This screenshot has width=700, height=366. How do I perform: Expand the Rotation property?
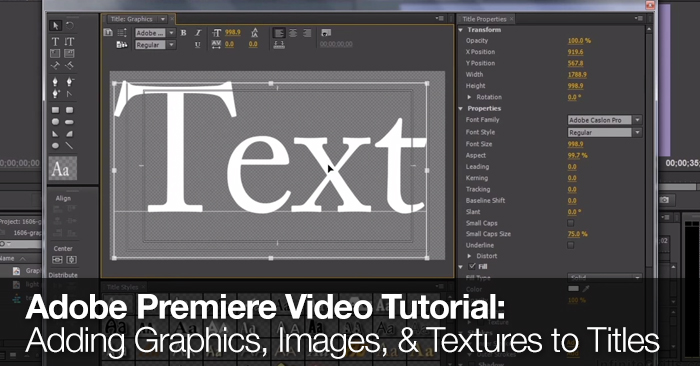coord(469,97)
